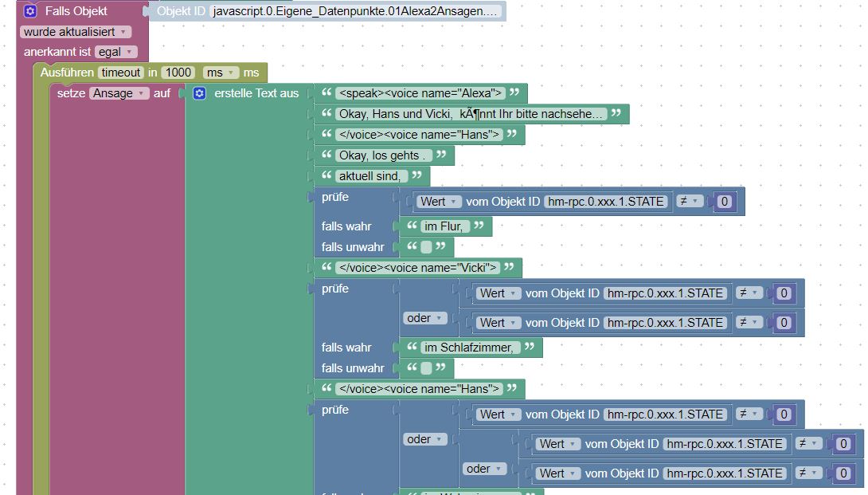Select the 'erstelle Text aus' block label
Image resolution: width=868 pixels, height=495 pixels.
tap(256, 93)
